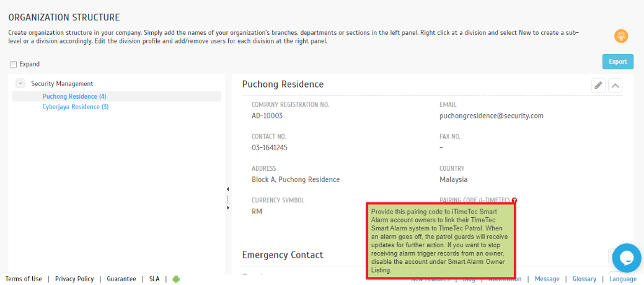Click the Android app icon in footer

point(176,279)
